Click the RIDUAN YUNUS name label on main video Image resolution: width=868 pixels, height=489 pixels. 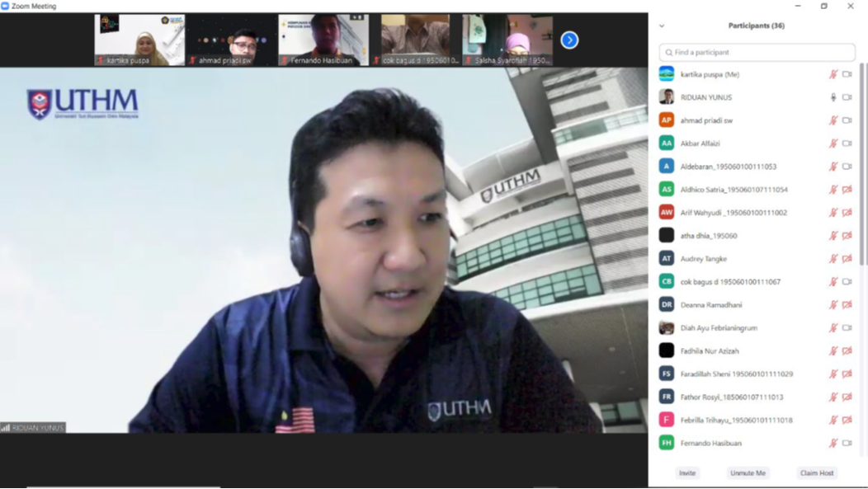pos(33,428)
